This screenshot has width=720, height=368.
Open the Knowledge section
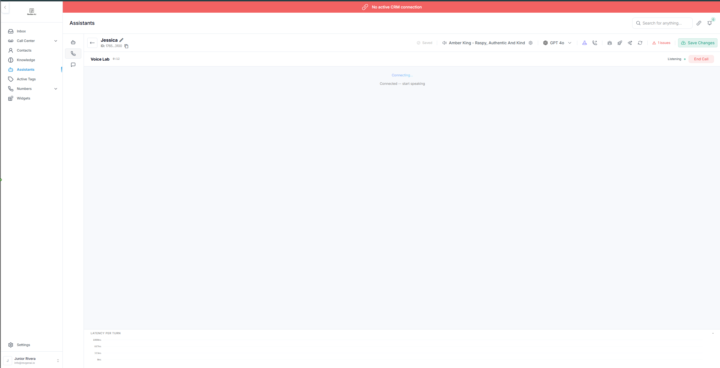(x=26, y=60)
